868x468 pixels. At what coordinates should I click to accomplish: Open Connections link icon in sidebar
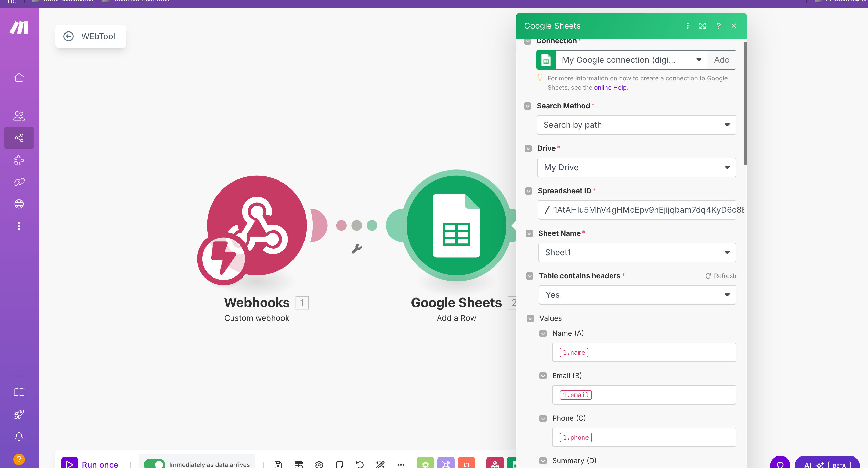coord(19,182)
